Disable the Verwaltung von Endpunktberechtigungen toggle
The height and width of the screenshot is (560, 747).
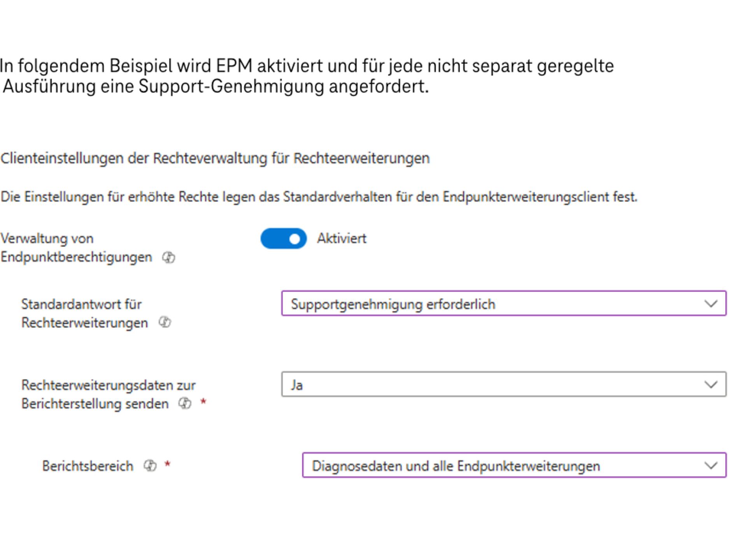point(284,238)
